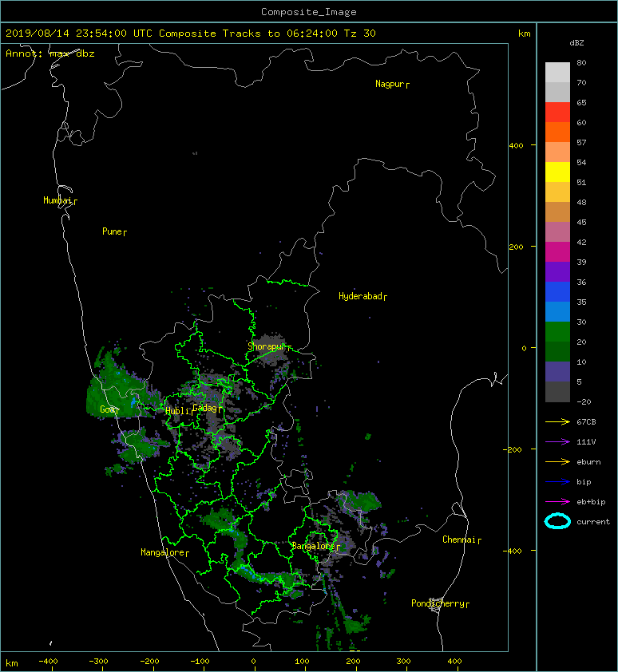
Task: Click the 57 value on the dBZ scale
Action: pyautogui.click(x=581, y=142)
